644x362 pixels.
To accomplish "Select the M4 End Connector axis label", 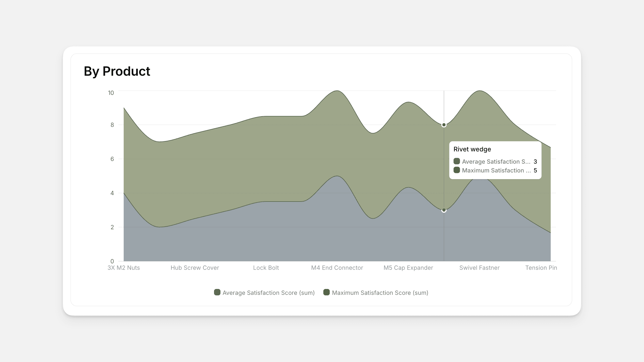I will tap(337, 268).
